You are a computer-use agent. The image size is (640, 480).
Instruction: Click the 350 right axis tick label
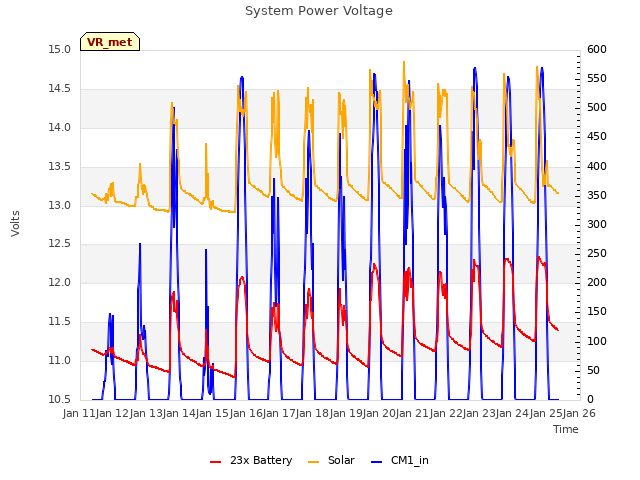tap(597, 196)
